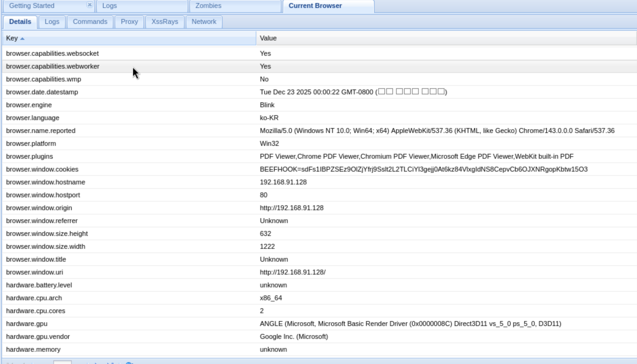The width and height of the screenshot is (637, 364).
Task: Open the top-level Logs tab
Action: tap(110, 6)
